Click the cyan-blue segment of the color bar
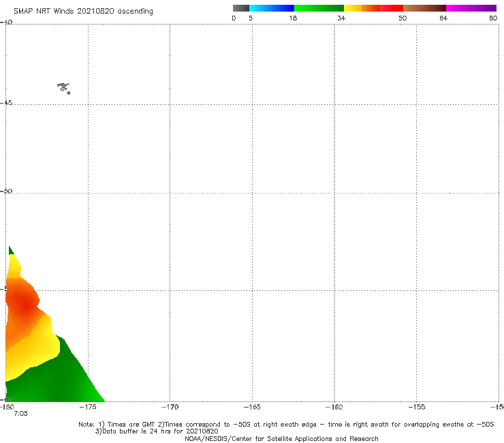 tap(272, 8)
